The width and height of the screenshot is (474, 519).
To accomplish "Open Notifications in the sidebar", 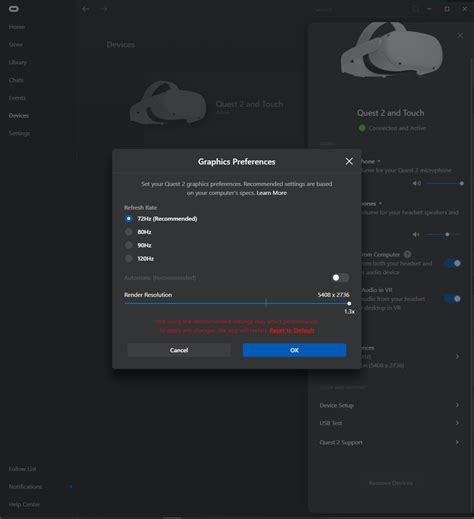I will [25, 487].
